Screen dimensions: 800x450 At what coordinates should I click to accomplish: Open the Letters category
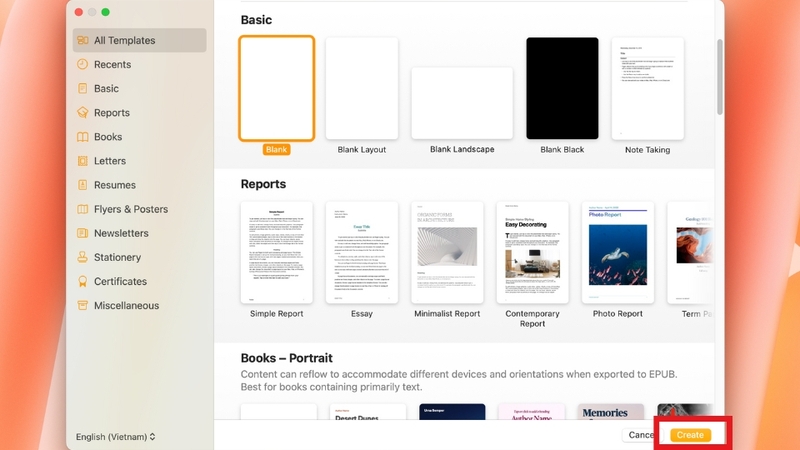tap(139, 161)
